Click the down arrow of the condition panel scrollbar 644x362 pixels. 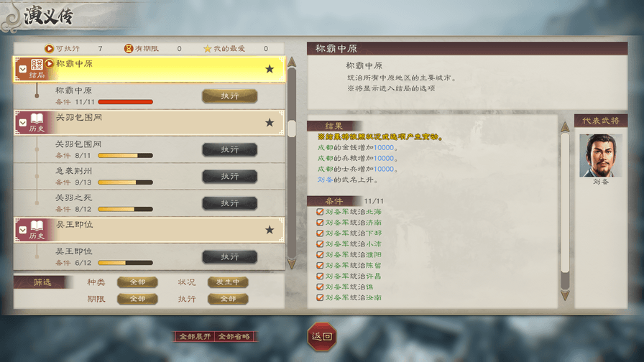pyautogui.click(x=565, y=295)
